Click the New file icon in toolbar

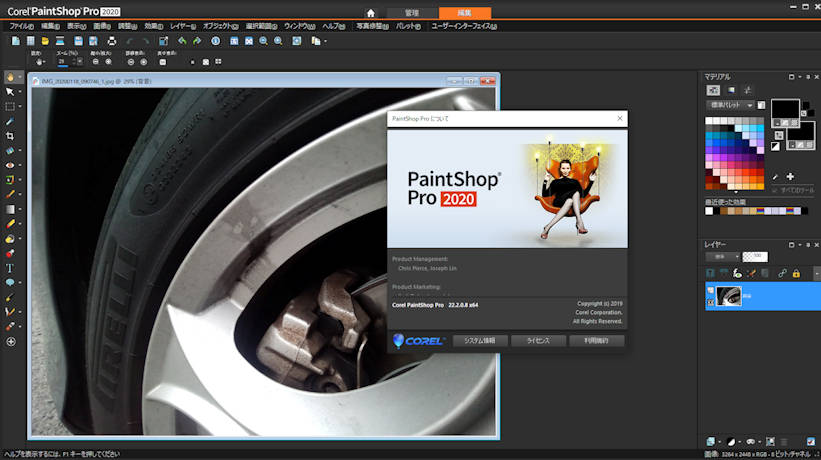[14, 41]
